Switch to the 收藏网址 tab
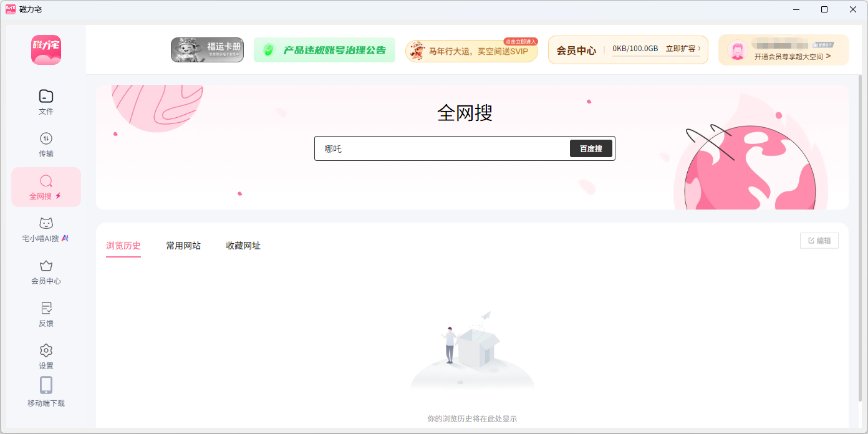868x434 pixels. 243,246
